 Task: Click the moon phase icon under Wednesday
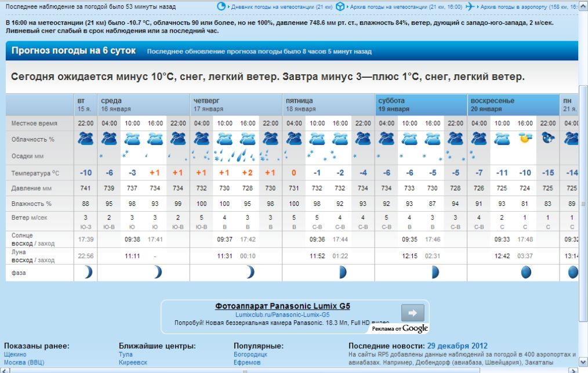click(x=157, y=272)
